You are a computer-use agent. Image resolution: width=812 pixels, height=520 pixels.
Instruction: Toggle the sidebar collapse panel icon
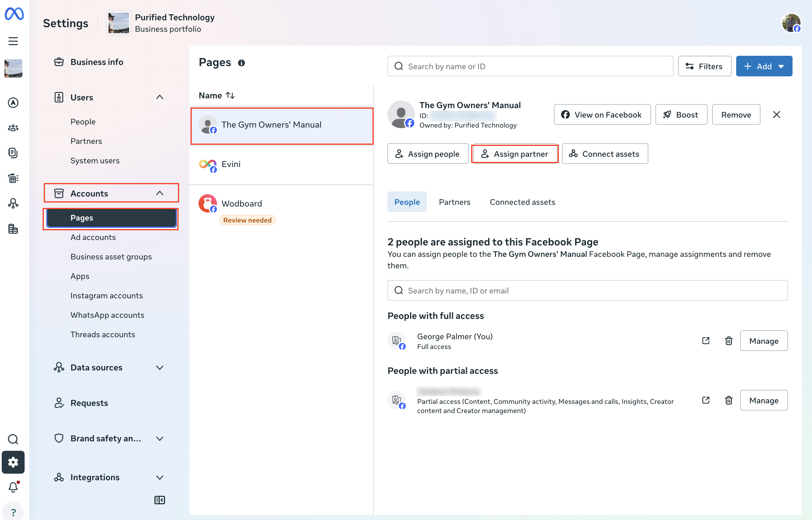click(x=159, y=500)
